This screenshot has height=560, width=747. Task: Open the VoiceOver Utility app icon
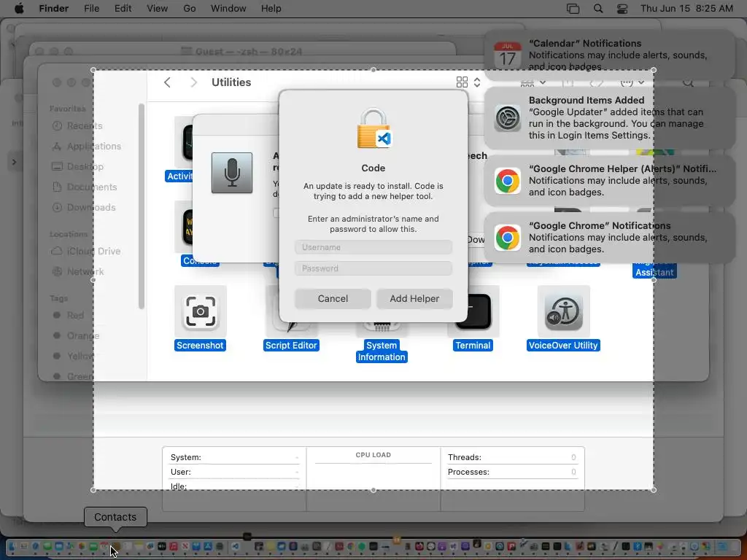pyautogui.click(x=564, y=311)
